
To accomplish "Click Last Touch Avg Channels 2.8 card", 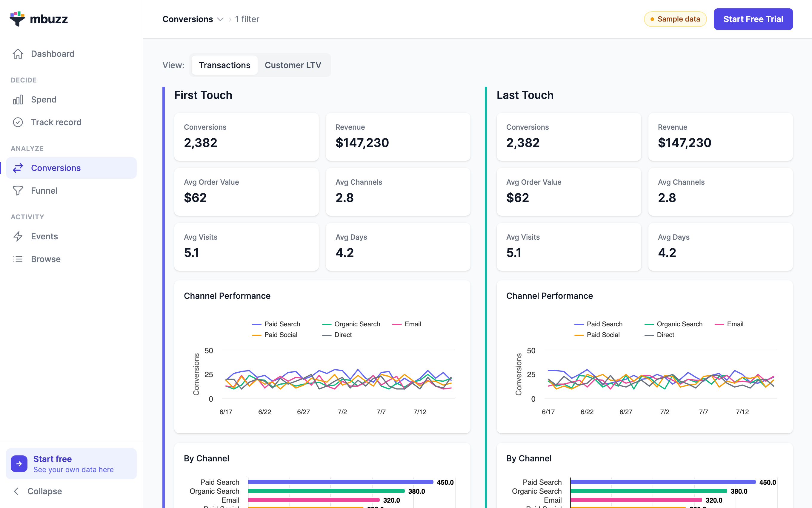I will (721, 192).
